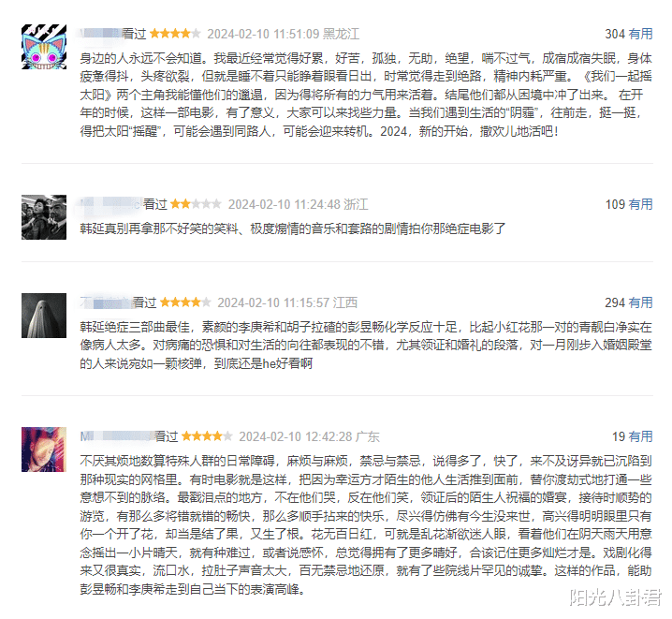The image size is (672, 619).
Task: Click the star rating on the 江西 review
Action: pos(185,302)
